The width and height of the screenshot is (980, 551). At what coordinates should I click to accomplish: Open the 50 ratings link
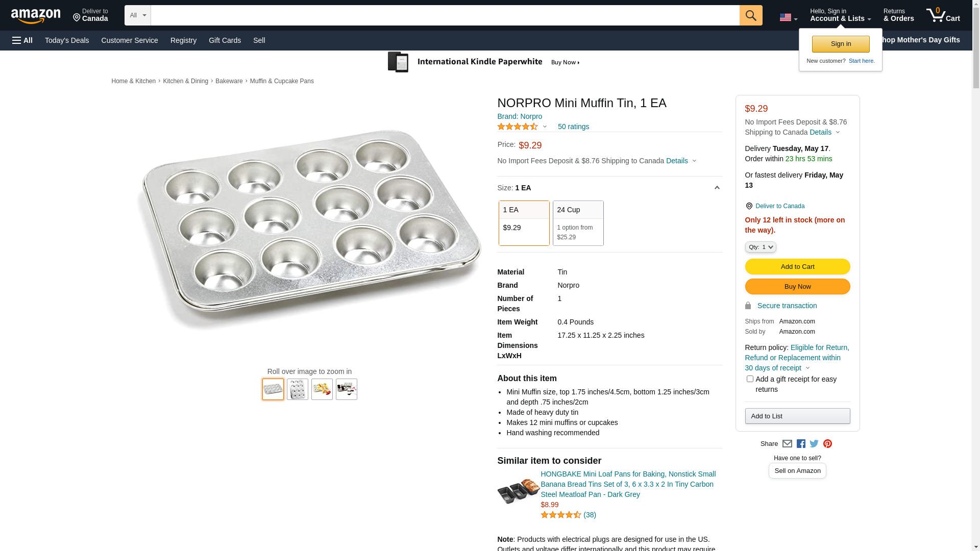(x=573, y=127)
